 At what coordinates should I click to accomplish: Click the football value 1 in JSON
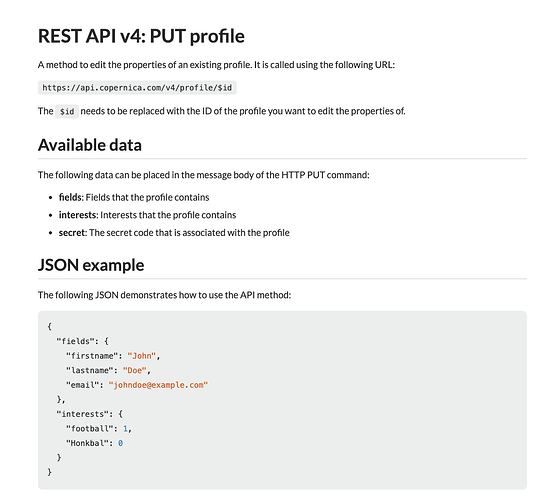(x=125, y=429)
